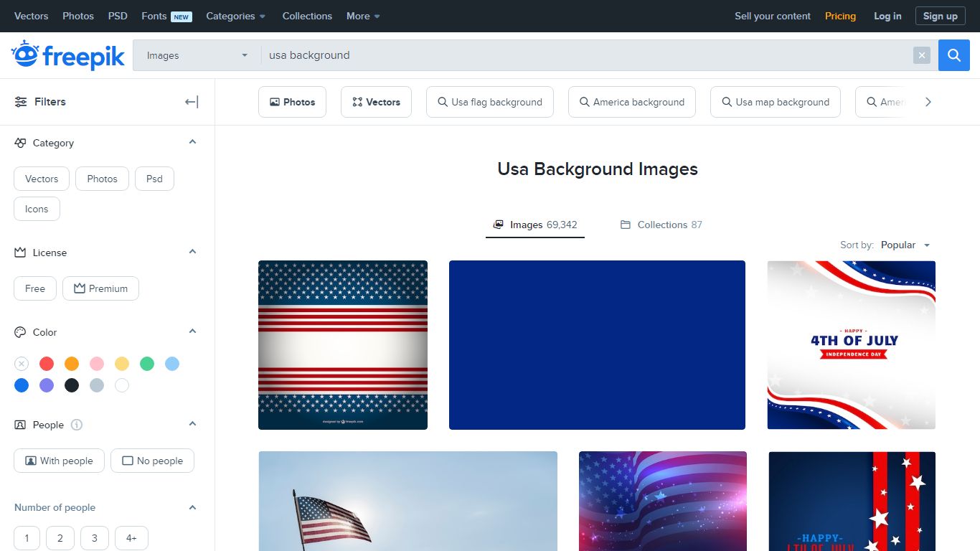
Task: Clear color filter with the crossed swatch
Action: pyautogui.click(x=22, y=364)
